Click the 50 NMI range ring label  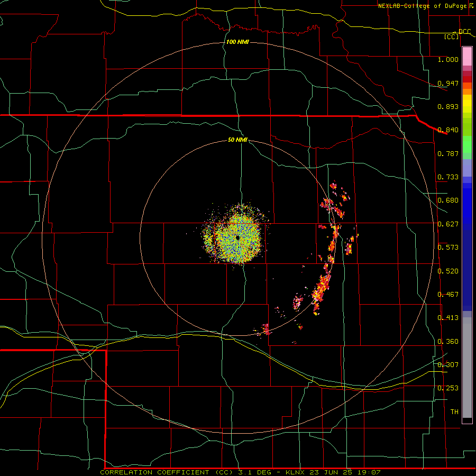(237, 140)
